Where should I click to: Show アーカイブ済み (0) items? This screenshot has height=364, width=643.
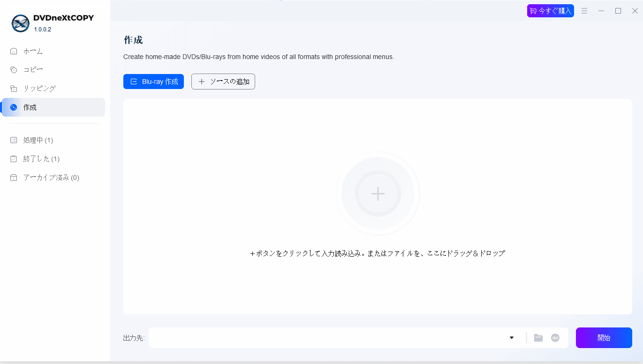53,178
